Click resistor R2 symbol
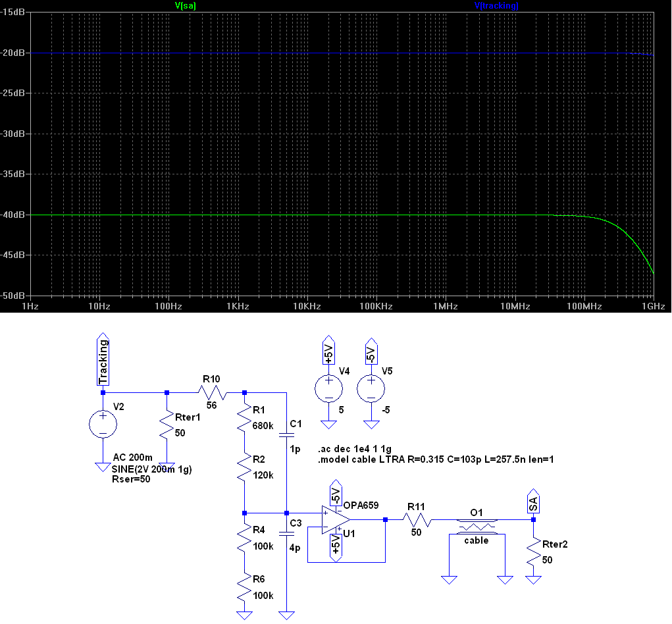Image resolution: width=672 pixels, height=624 pixels. (x=244, y=467)
